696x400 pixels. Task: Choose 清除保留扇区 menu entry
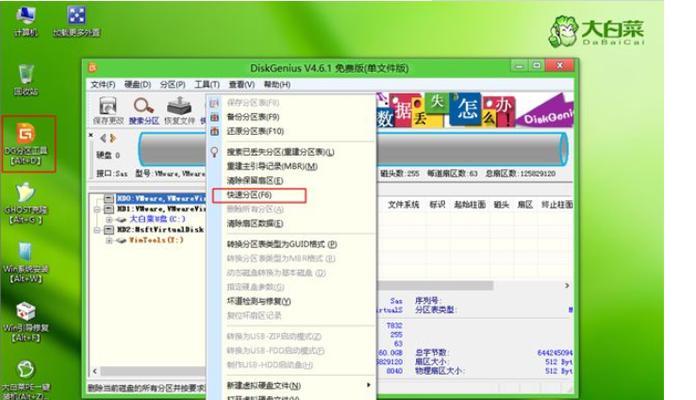(292, 181)
